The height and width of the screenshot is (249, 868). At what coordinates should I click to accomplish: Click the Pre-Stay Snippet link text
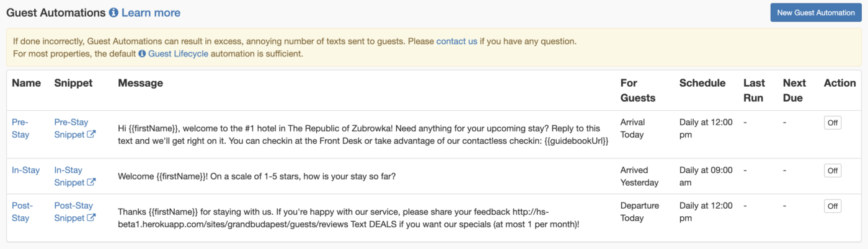coord(71,128)
